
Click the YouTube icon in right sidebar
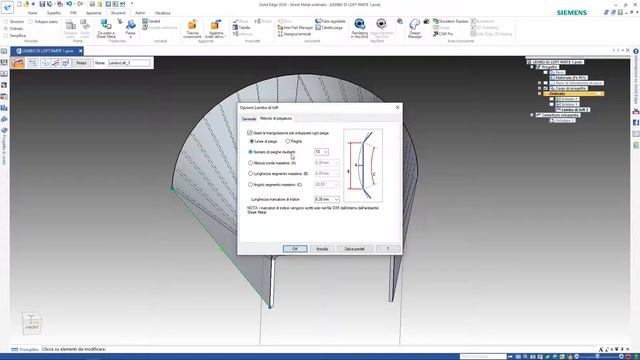pyautogui.click(x=636, y=111)
